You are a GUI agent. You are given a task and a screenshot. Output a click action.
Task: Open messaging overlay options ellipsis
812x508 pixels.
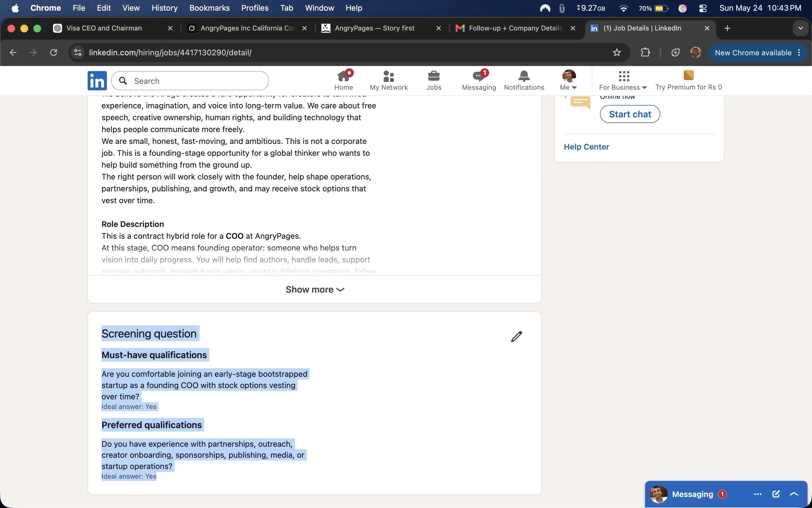point(758,494)
